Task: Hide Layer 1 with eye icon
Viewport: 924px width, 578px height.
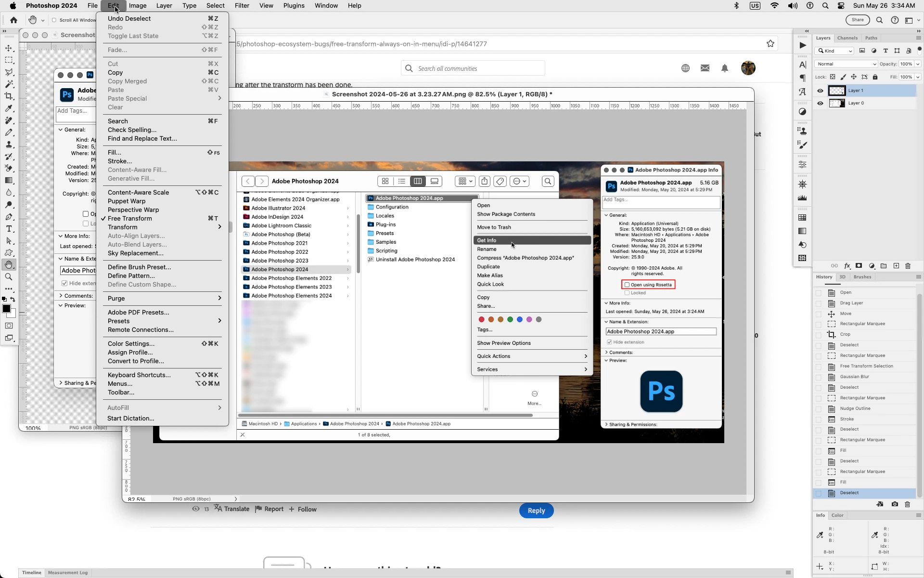Action: (820, 91)
